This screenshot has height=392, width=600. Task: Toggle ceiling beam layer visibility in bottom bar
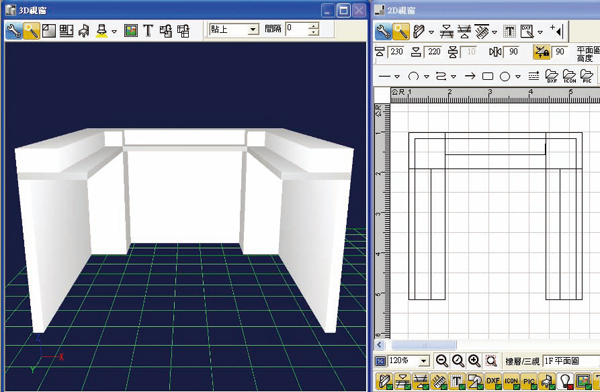click(402, 381)
